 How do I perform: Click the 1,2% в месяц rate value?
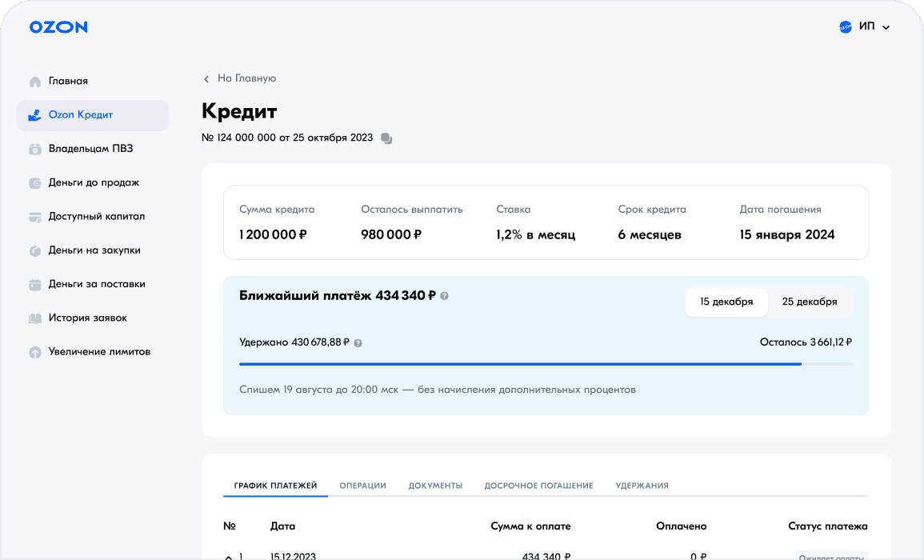[536, 234]
